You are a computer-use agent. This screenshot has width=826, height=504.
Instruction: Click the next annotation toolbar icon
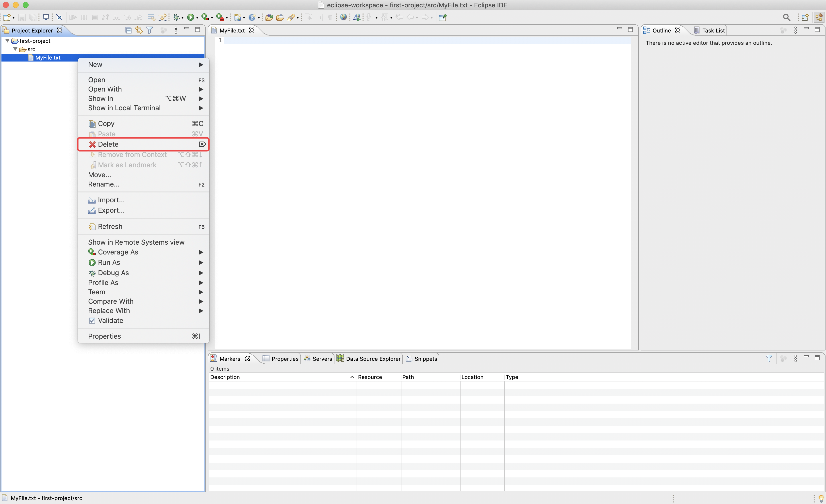click(x=370, y=17)
